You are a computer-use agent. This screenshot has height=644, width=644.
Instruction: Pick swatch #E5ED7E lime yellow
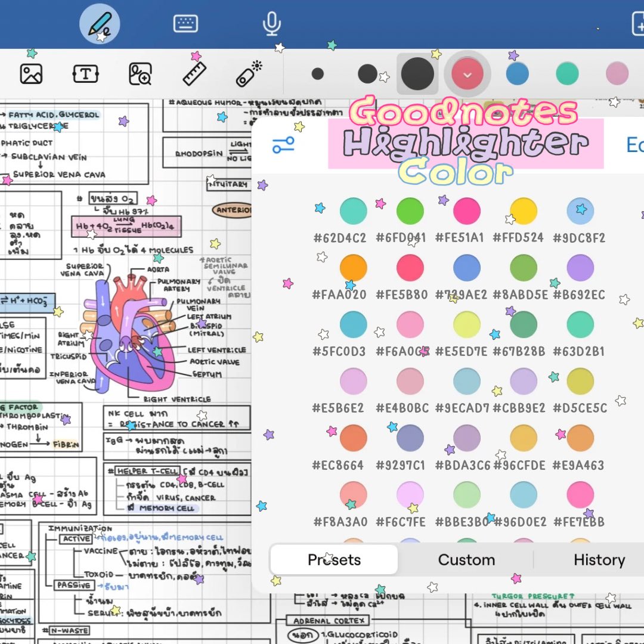click(x=466, y=324)
